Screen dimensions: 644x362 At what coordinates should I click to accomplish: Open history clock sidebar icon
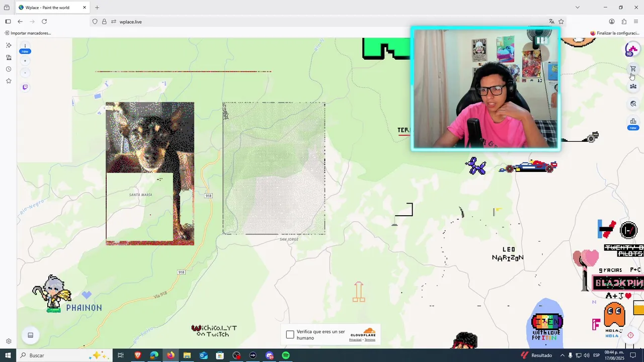click(x=9, y=69)
